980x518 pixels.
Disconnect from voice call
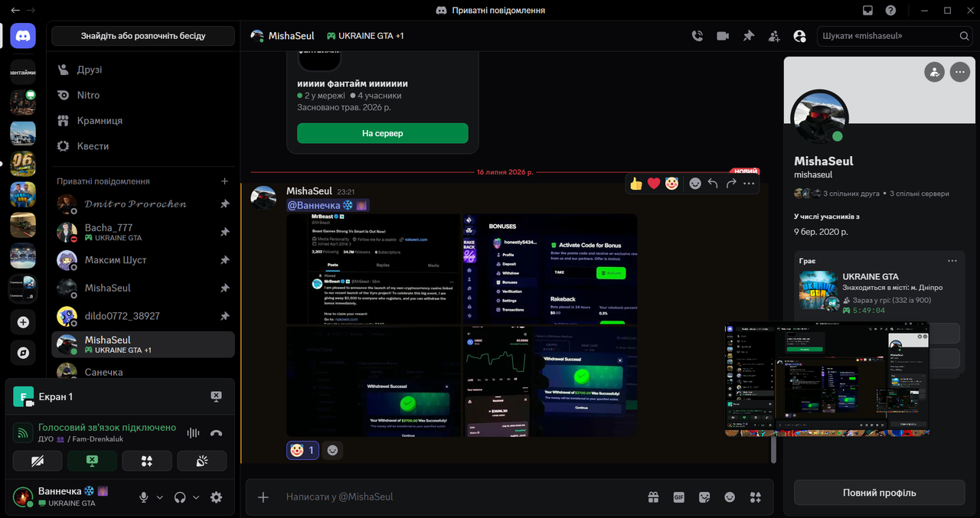pyautogui.click(x=216, y=433)
